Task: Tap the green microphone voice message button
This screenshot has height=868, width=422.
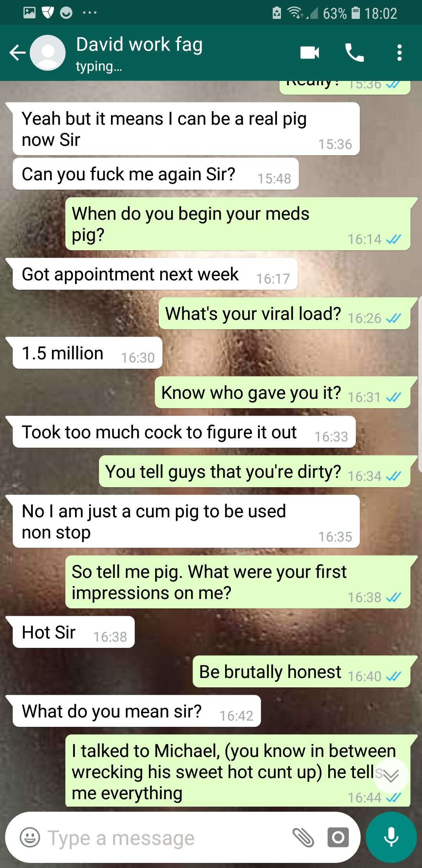Action: click(391, 837)
